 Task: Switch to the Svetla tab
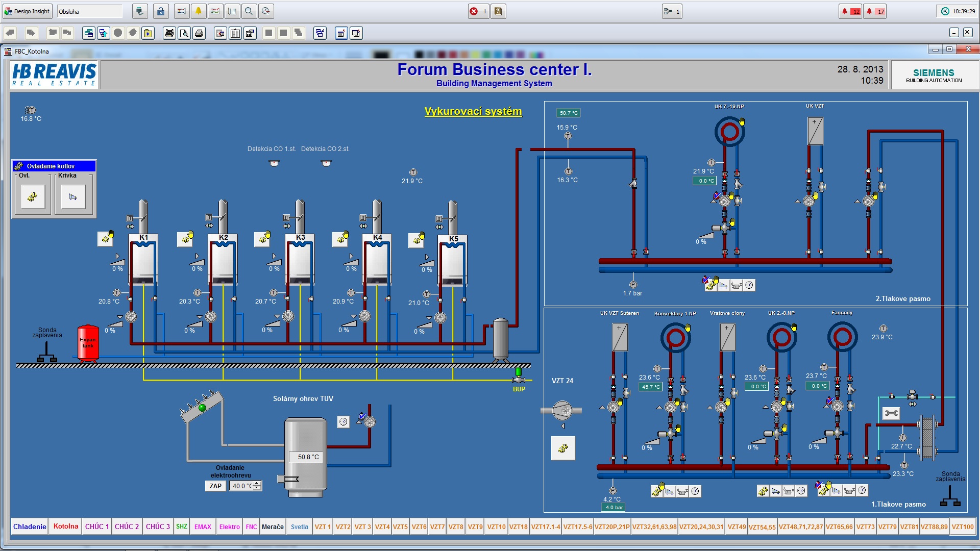300,527
